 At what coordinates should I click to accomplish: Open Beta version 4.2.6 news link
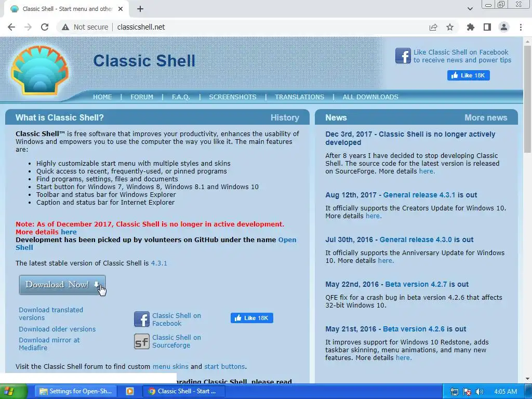[414, 329]
